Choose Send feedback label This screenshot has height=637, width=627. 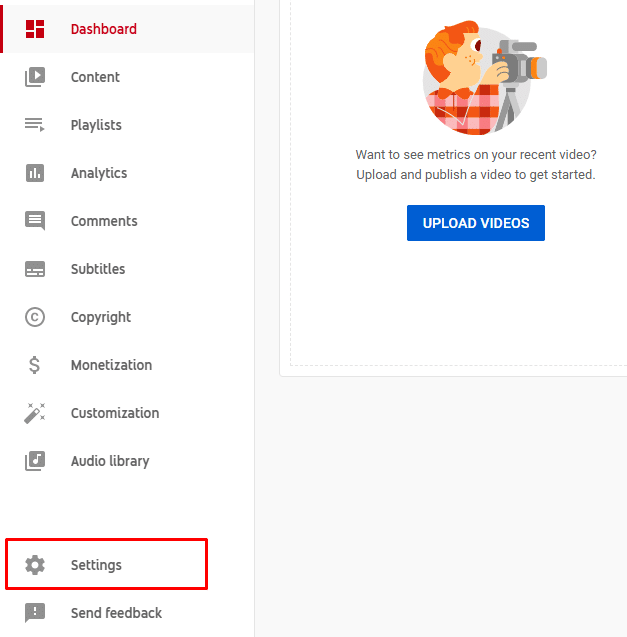tap(116, 613)
